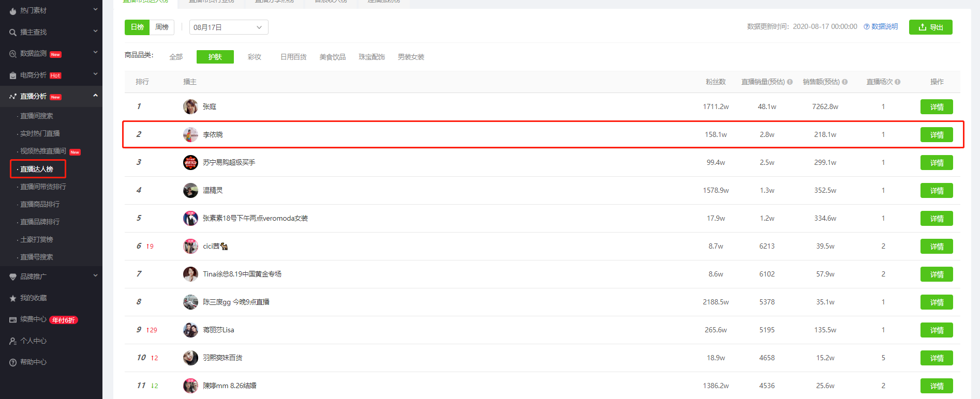Image resolution: width=980 pixels, height=399 pixels.
Task: Click the 续费中心 card icon
Action: tap(13, 320)
